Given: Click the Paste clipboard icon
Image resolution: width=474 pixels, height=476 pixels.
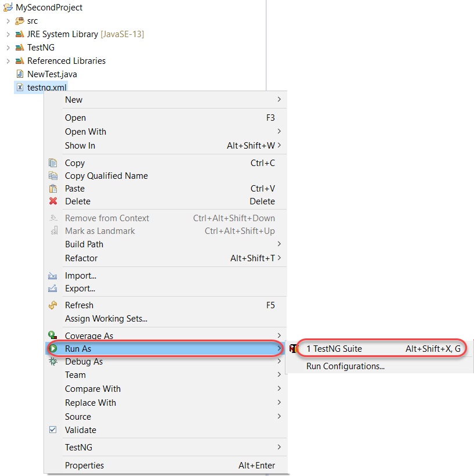Looking at the screenshot, I should [x=53, y=189].
